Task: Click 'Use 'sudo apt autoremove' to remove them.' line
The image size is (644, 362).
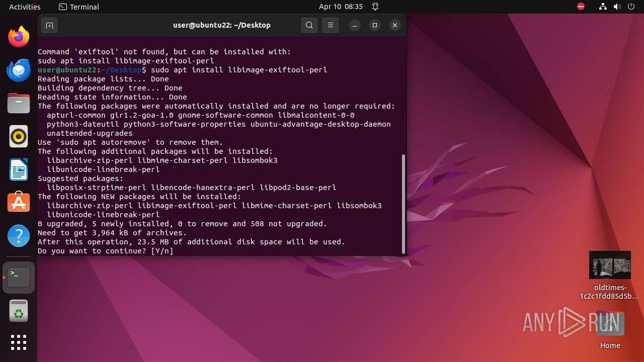Action: pyautogui.click(x=130, y=142)
